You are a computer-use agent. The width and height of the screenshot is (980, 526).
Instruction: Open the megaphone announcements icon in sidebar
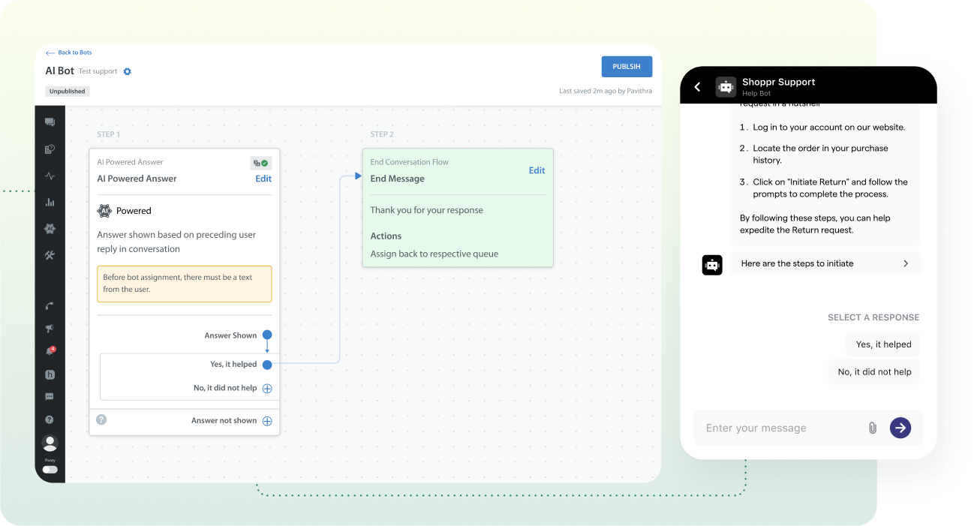[x=50, y=328]
